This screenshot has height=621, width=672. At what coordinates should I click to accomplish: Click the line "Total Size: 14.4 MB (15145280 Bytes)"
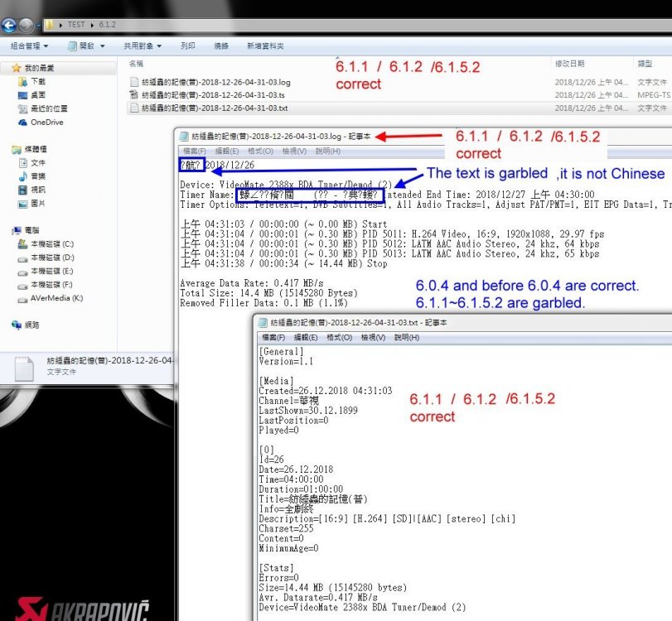(268, 293)
